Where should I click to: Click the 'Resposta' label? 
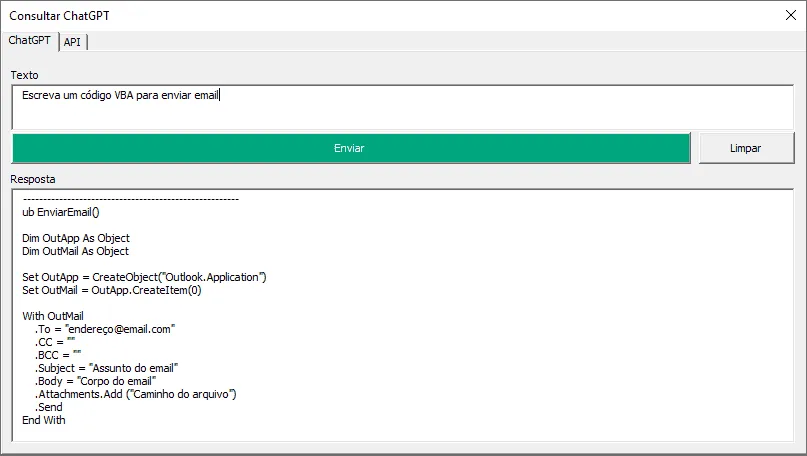click(32, 179)
